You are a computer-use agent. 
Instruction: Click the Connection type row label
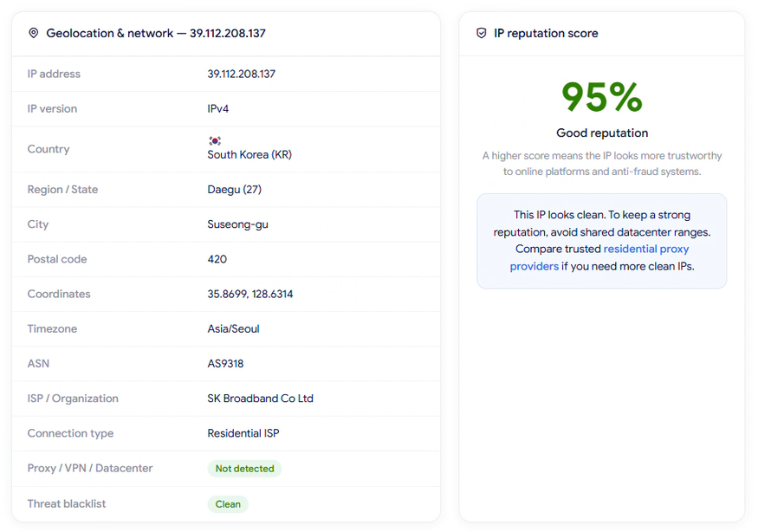click(x=70, y=433)
